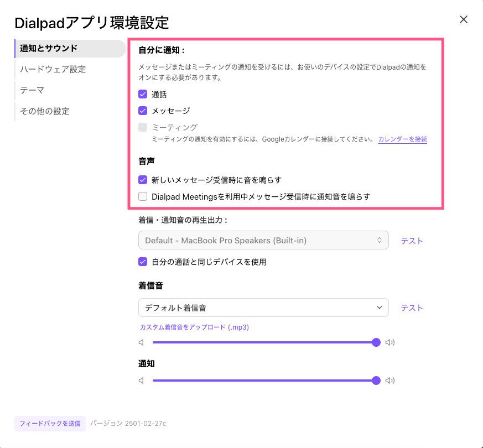
Task: Click the 着信音 volume slider handle
Action: (376, 342)
